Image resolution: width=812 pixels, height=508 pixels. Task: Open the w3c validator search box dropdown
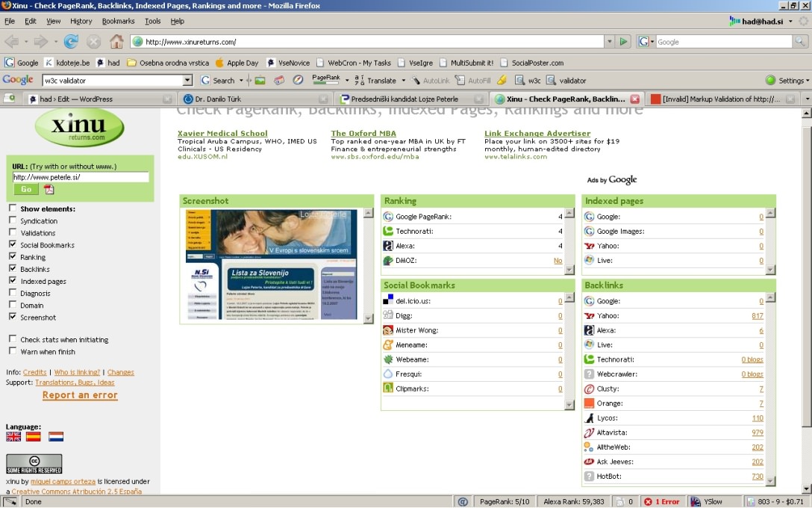pos(187,81)
